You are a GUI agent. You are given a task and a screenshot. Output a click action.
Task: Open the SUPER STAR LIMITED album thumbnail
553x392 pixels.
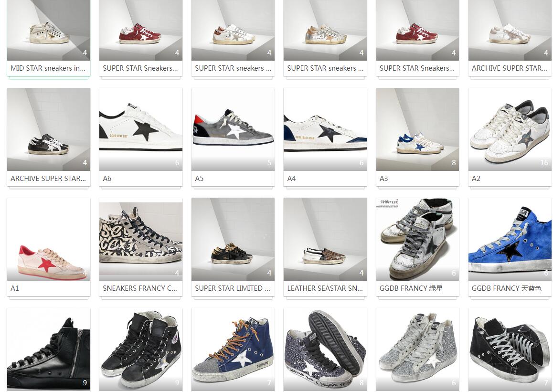[233, 239]
